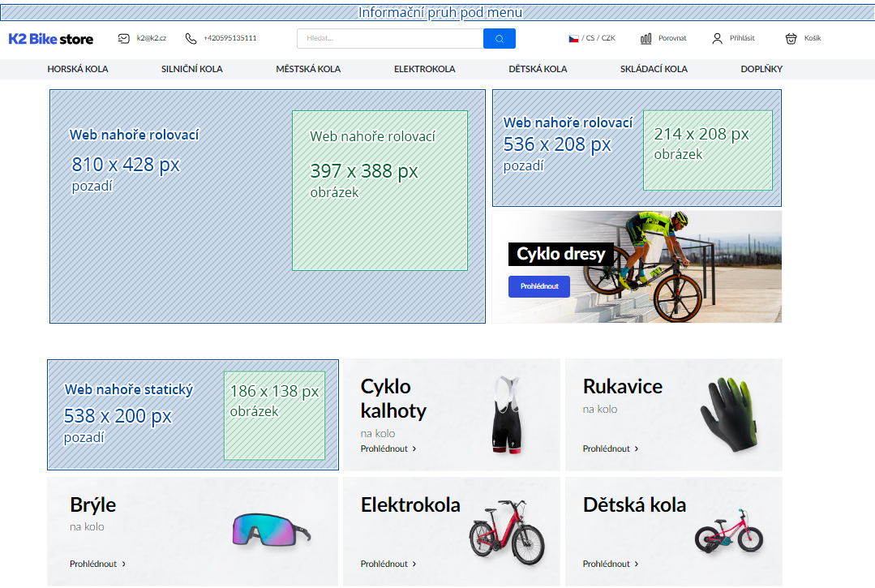
Task: Open the Košík cart link
Action: coord(813,38)
